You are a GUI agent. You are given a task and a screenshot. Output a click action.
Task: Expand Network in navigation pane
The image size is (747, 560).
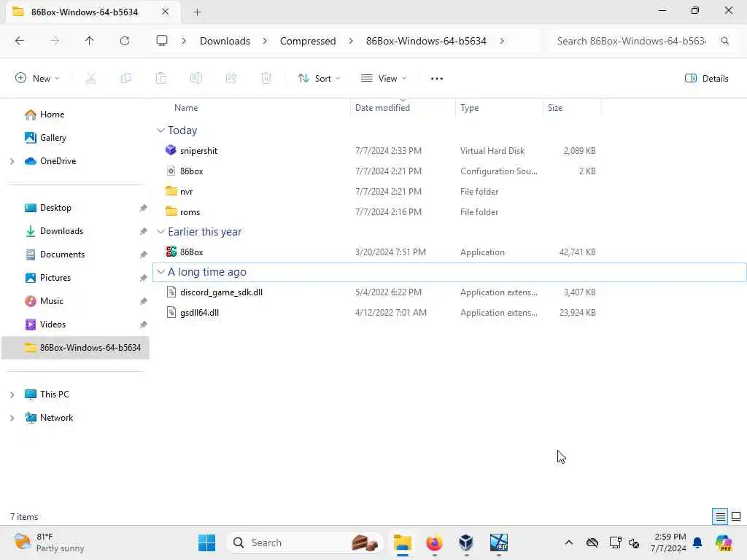(x=12, y=418)
